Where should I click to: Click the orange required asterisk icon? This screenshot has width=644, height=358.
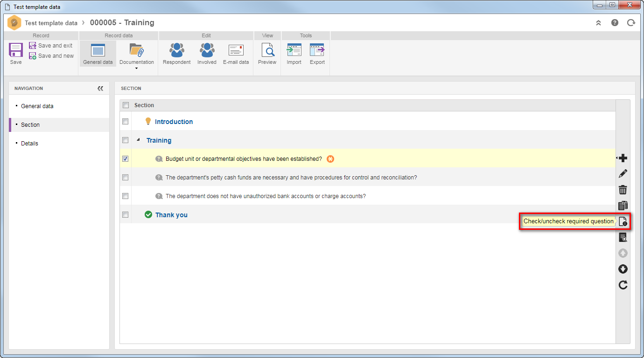(x=330, y=159)
